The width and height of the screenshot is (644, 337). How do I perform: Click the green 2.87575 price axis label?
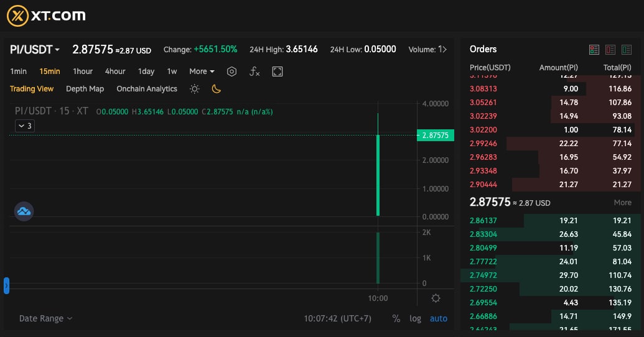[436, 135]
